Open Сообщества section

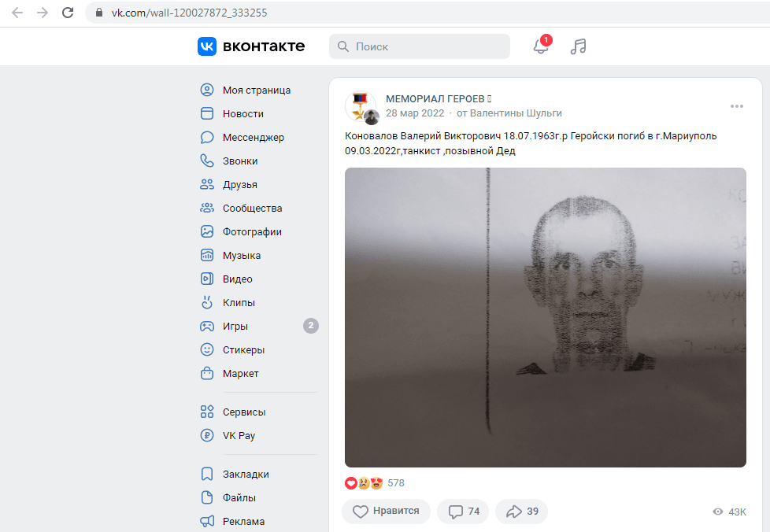[253, 208]
